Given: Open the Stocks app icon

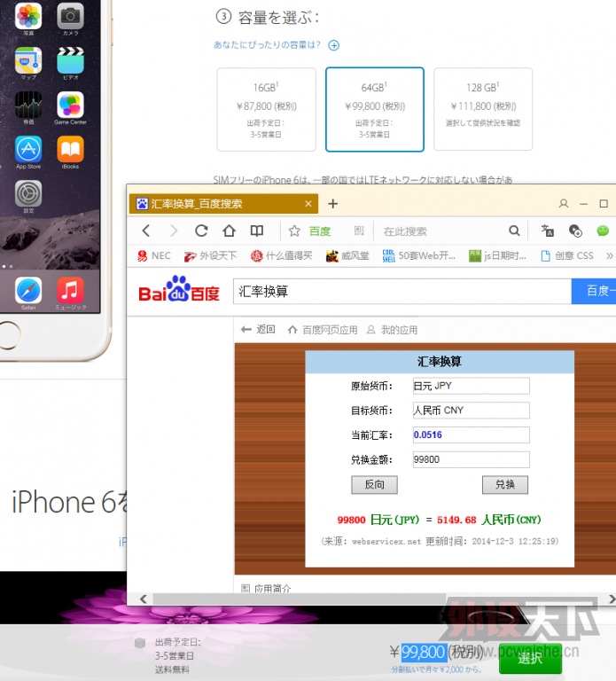Looking at the screenshot, I should (28, 105).
